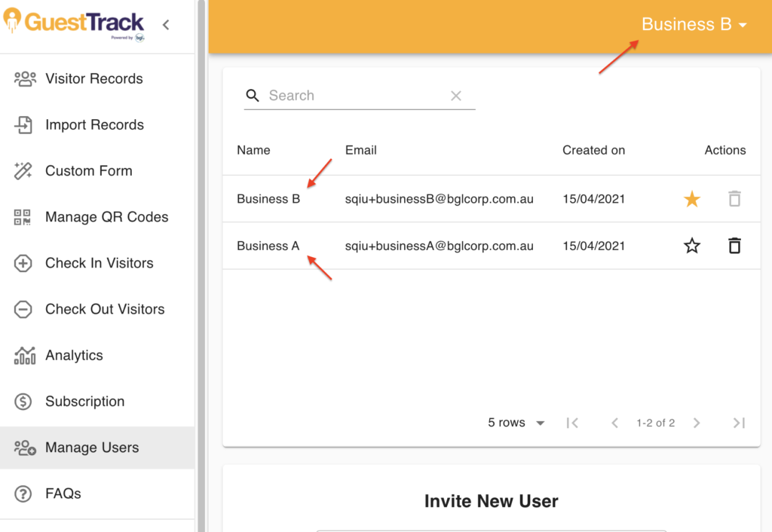772x532 pixels.
Task: Open the Business B account dropdown
Action: 694,25
